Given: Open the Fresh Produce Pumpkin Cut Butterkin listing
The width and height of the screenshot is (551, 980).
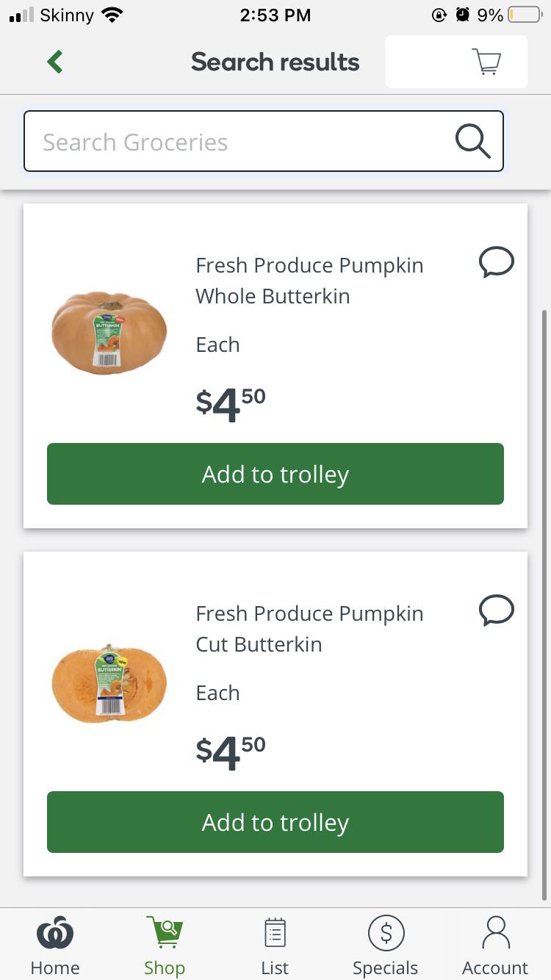Looking at the screenshot, I should pyautogui.click(x=309, y=628).
